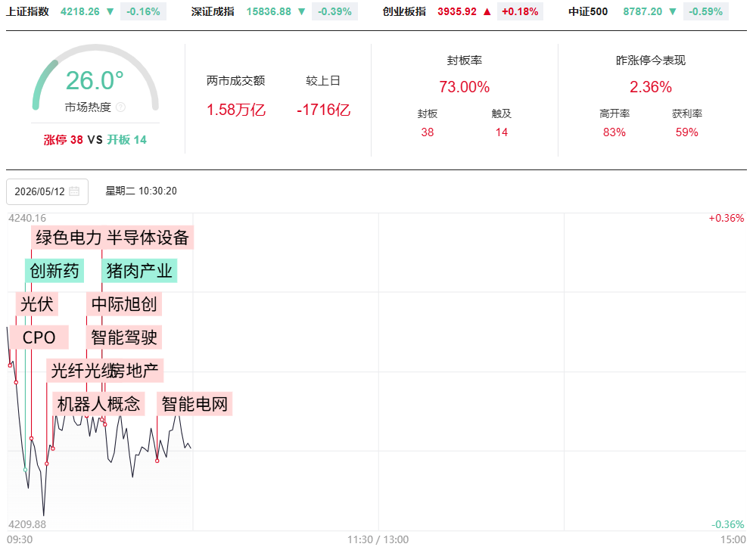This screenshot has height=550, width=756.
Task: Click the 封板率 heading
Action: (x=465, y=61)
